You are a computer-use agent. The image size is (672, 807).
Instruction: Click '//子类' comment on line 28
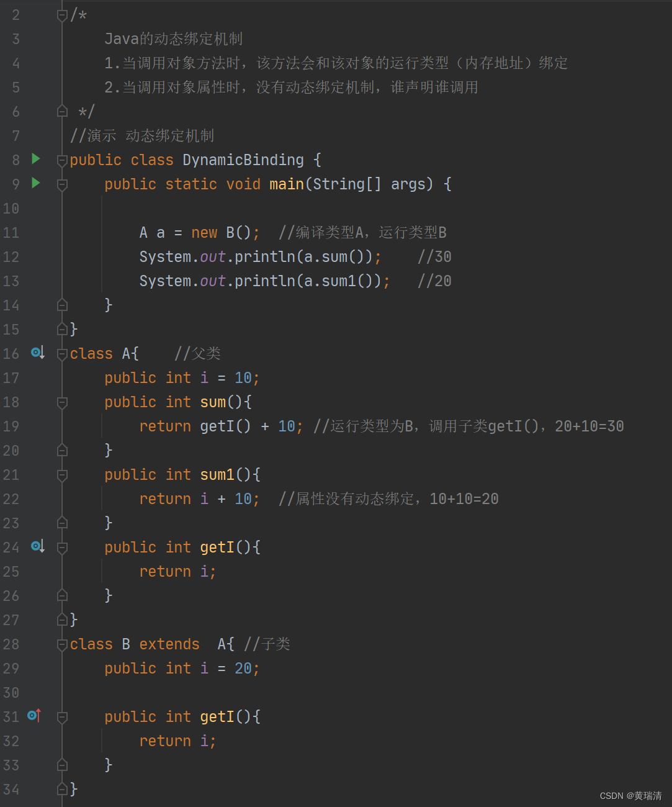(267, 644)
